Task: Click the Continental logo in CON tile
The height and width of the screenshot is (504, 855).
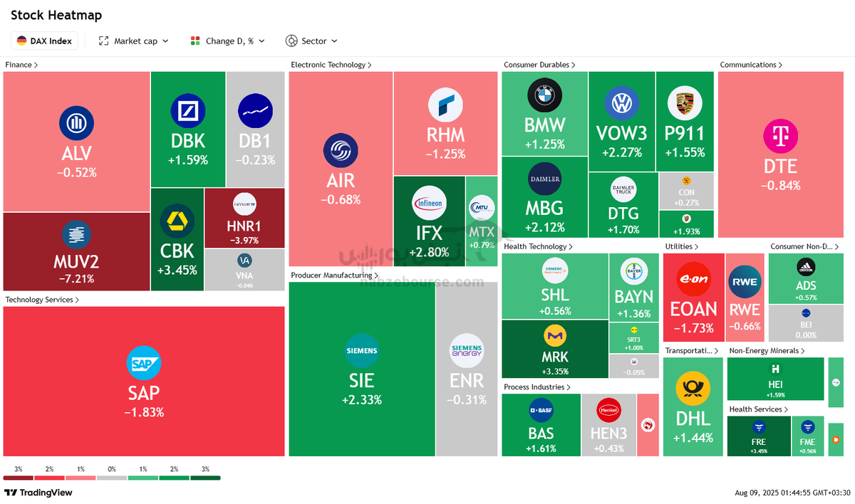Action: pos(685,180)
